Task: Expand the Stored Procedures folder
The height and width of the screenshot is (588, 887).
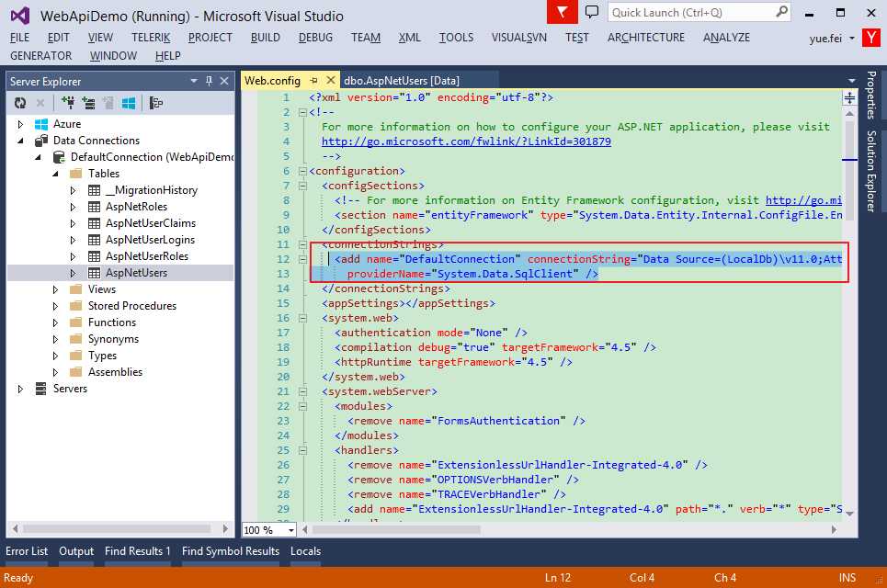Action: (x=55, y=306)
